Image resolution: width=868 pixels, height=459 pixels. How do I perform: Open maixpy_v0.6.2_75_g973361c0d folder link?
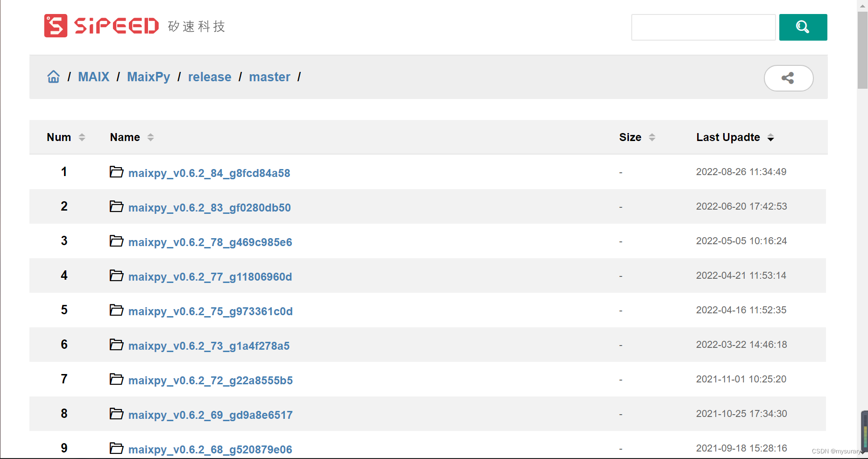point(211,311)
